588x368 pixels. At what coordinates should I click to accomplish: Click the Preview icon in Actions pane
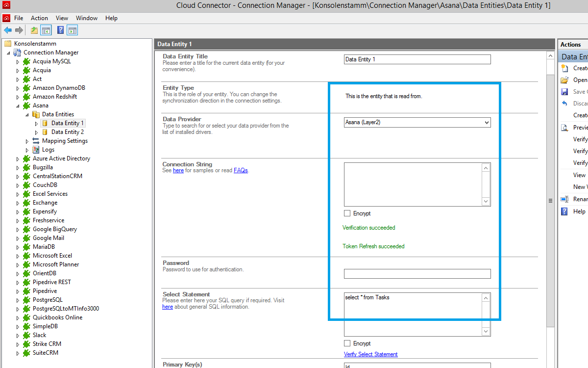point(565,128)
